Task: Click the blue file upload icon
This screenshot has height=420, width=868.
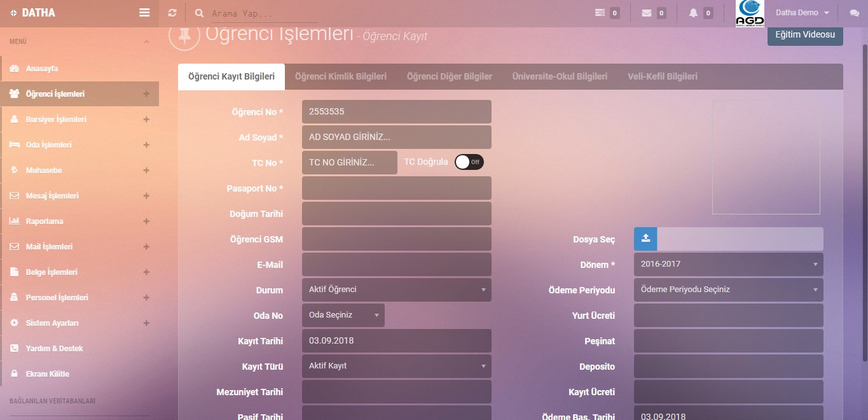Action: [x=645, y=239]
